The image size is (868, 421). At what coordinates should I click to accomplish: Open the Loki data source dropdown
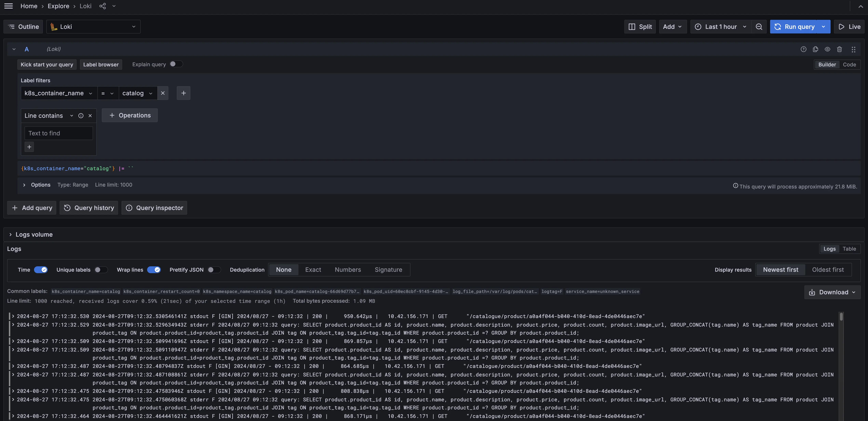pyautogui.click(x=93, y=27)
